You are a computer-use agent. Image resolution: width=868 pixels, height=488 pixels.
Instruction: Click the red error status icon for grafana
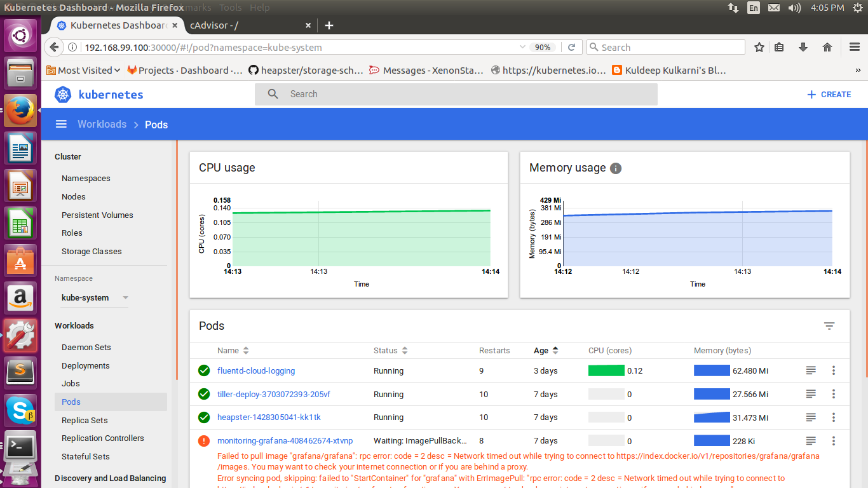tap(204, 440)
